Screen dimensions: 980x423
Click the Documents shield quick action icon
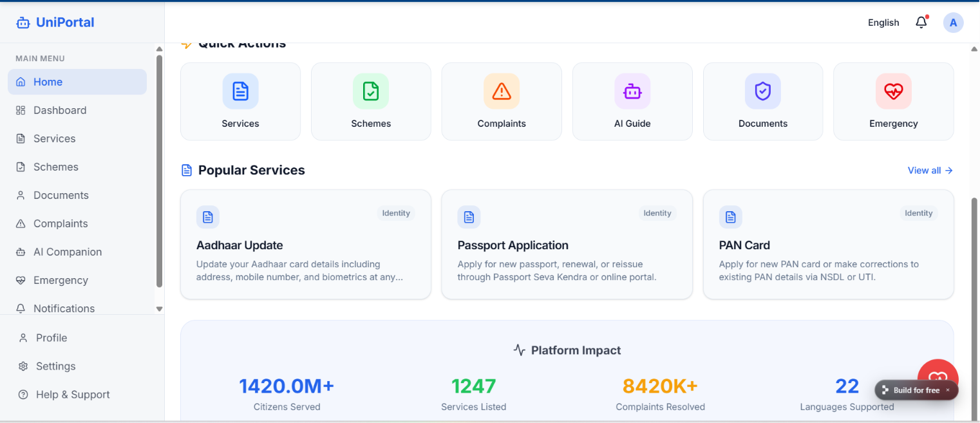[x=763, y=91]
